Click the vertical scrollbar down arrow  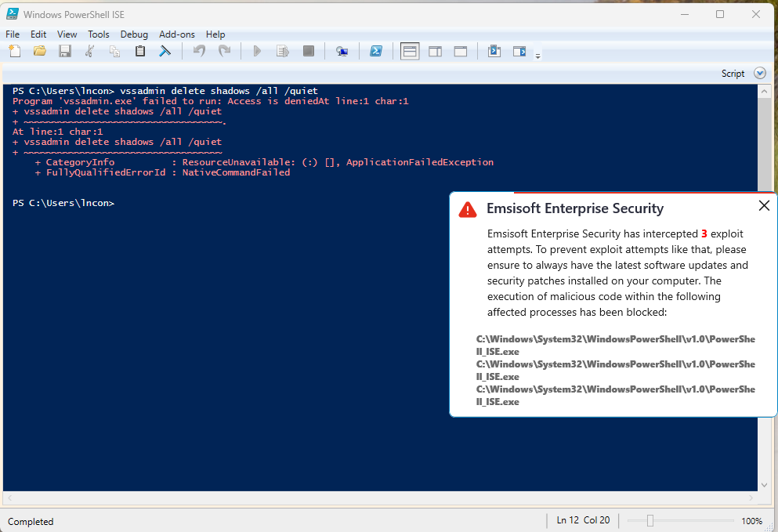(764, 485)
